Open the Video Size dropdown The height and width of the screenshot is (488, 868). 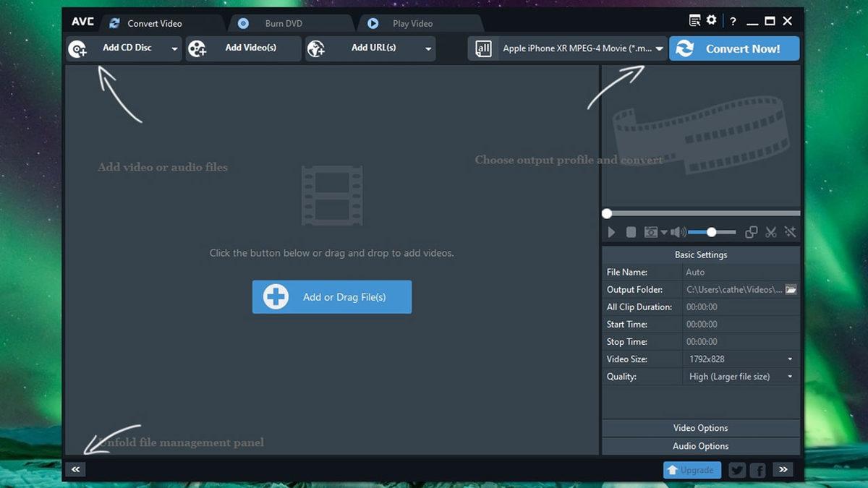click(x=789, y=359)
